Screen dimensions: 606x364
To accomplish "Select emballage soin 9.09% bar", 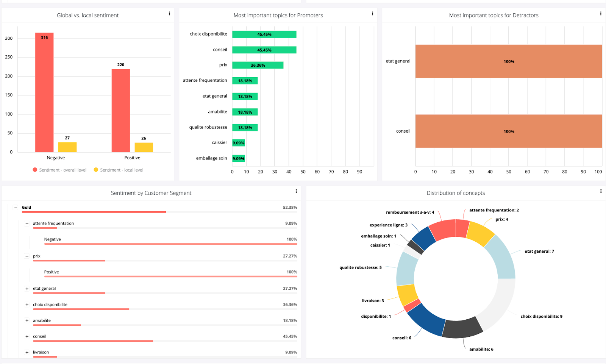I will [x=239, y=158].
